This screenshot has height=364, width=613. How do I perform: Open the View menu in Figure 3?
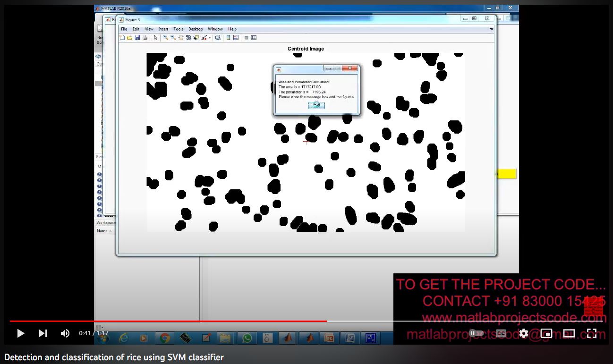point(149,29)
